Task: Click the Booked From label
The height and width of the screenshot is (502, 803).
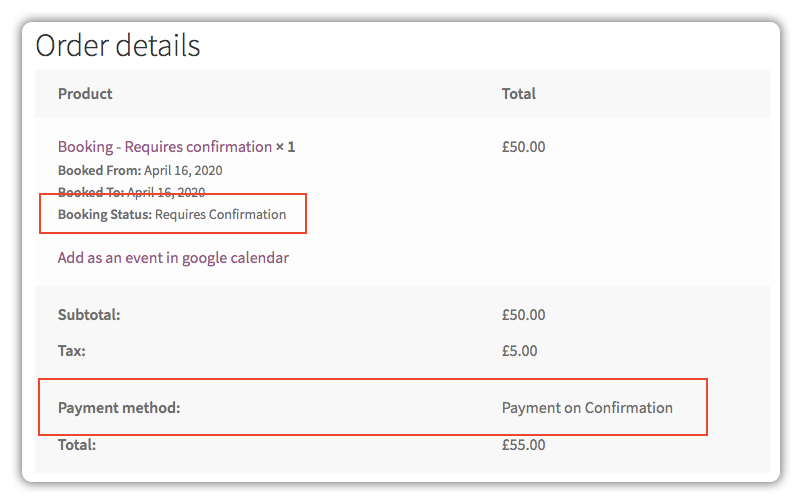Action: point(99,171)
